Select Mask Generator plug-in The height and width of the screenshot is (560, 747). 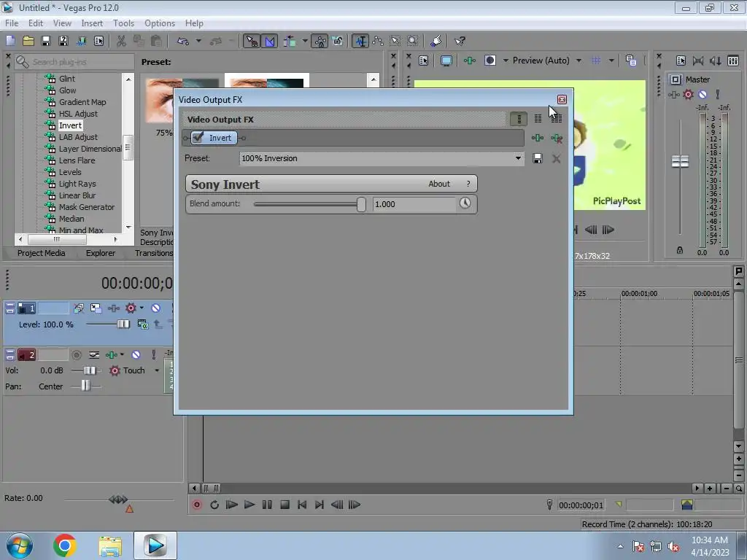coord(87,207)
